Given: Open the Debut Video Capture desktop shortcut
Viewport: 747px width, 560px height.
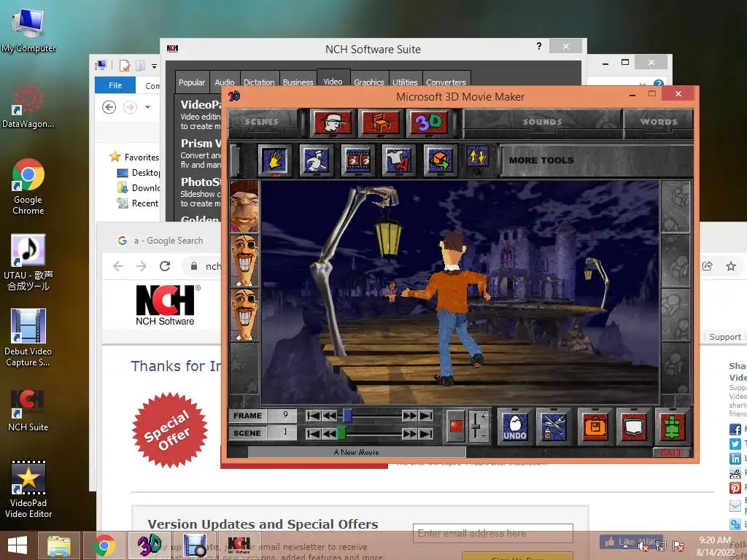Looking at the screenshot, I should click(28, 338).
